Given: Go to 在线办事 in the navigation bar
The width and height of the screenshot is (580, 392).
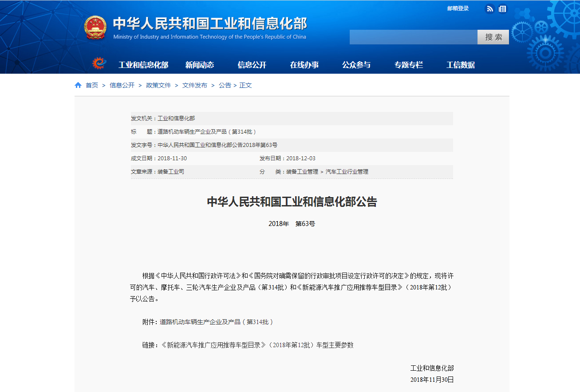Looking at the screenshot, I should tap(304, 65).
